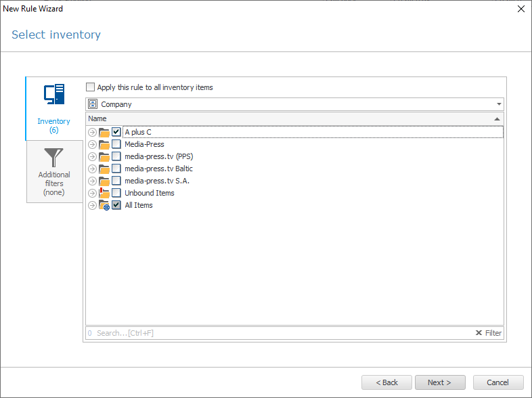This screenshot has width=532, height=398.
Task: Expand the A plus C node
Action: click(x=92, y=132)
